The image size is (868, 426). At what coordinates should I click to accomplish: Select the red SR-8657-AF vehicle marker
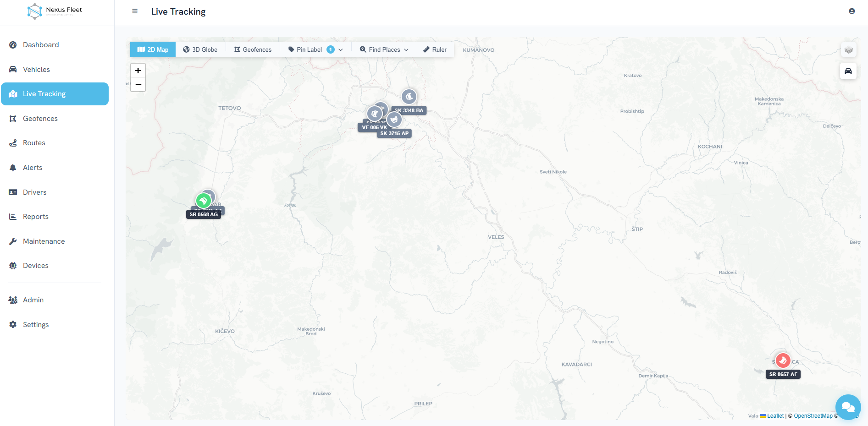pos(783,360)
